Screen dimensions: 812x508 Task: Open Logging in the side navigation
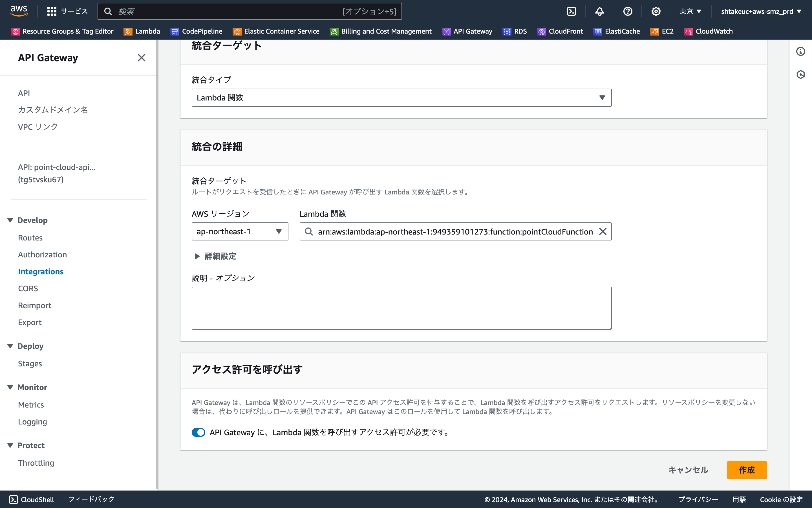[x=32, y=422]
